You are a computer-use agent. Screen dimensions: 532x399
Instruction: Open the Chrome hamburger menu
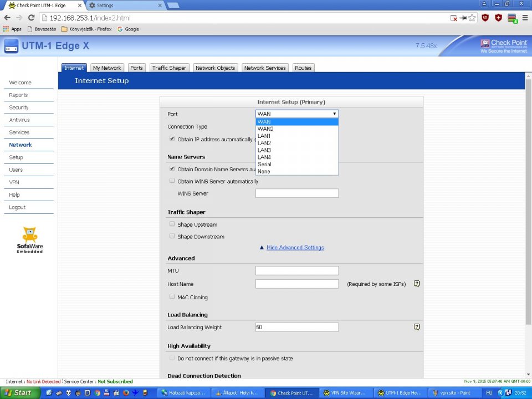tap(525, 18)
